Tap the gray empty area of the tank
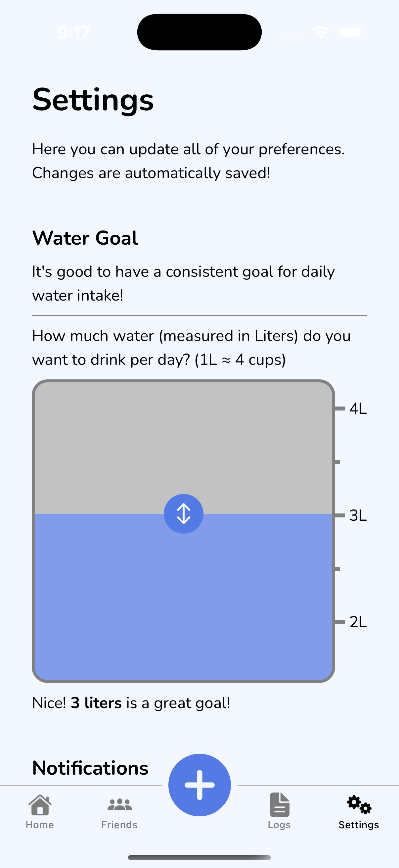 pyautogui.click(x=184, y=438)
